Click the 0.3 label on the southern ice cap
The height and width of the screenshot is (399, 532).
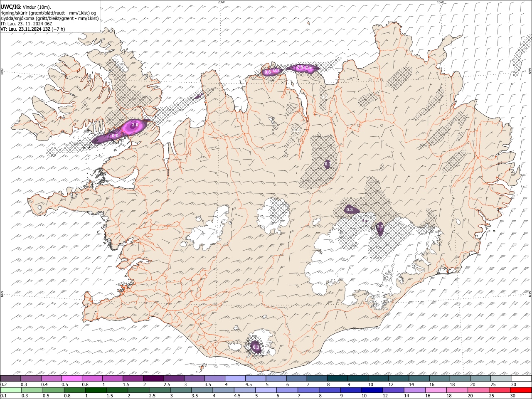[256, 347]
